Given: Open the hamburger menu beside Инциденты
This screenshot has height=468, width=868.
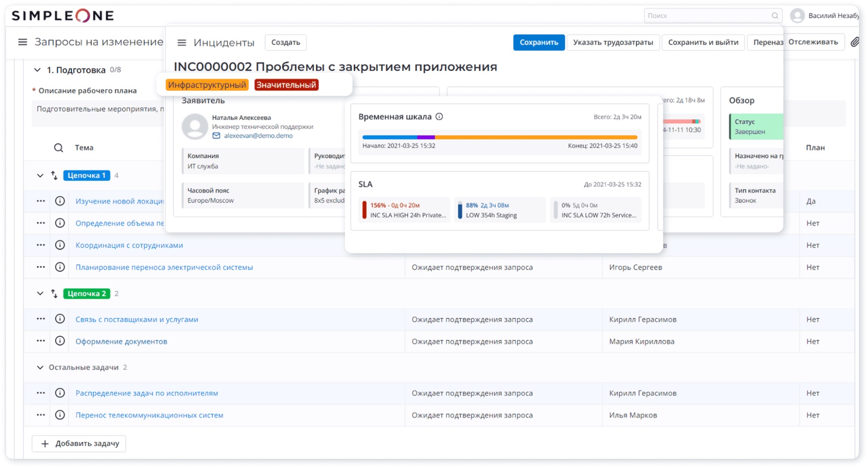Looking at the screenshot, I should pos(182,43).
